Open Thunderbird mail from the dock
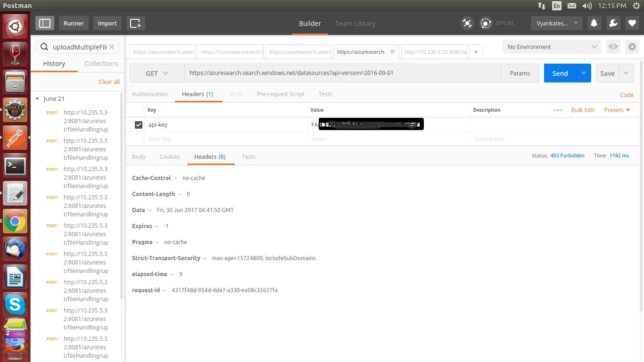Image resolution: width=644 pixels, height=362 pixels. click(x=15, y=249)
